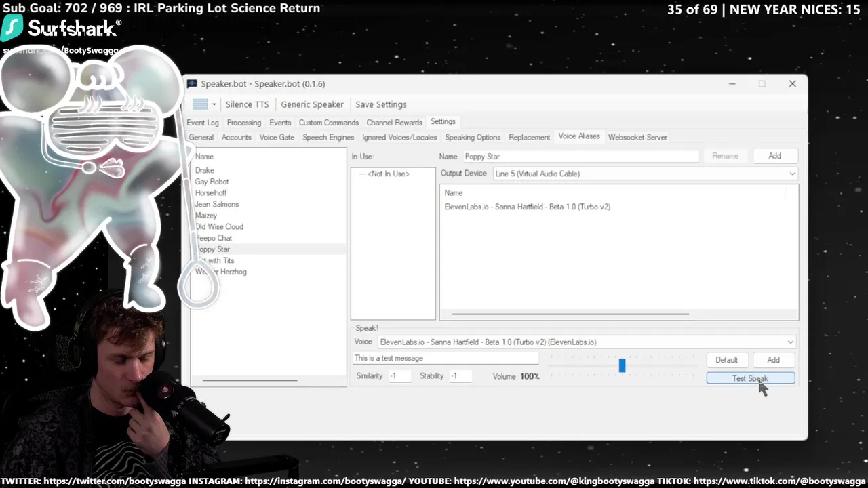Click the Test Speak button

(751, 378)
